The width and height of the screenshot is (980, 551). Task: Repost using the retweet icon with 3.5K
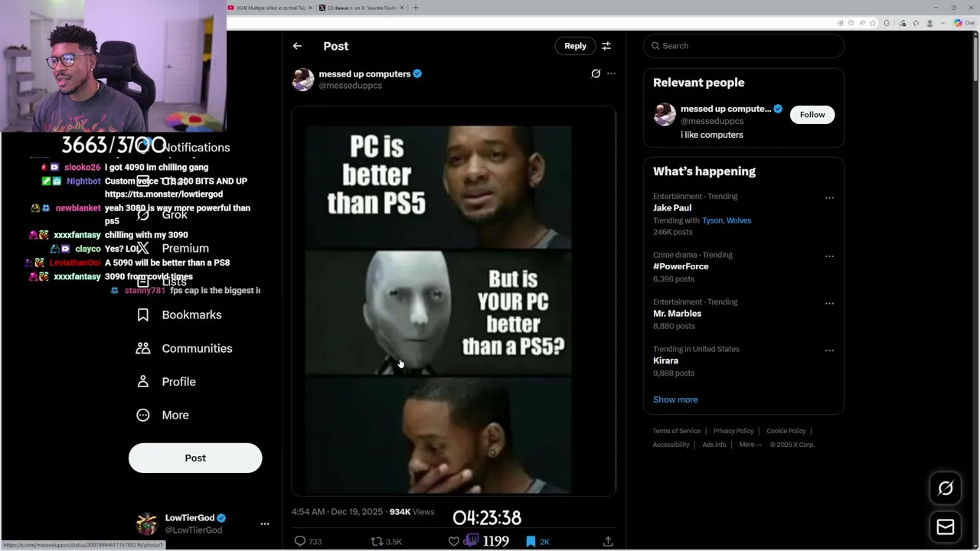point(377,541)
